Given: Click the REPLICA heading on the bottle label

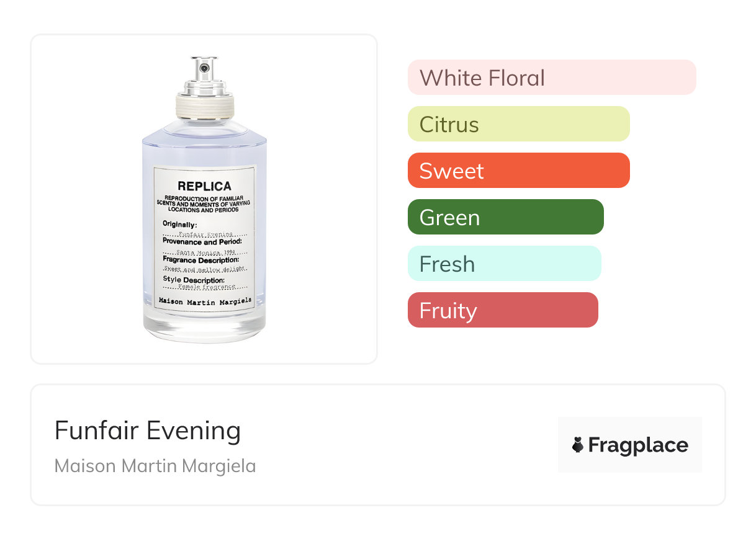Looking at the screenshot, I should pos(204,186).
